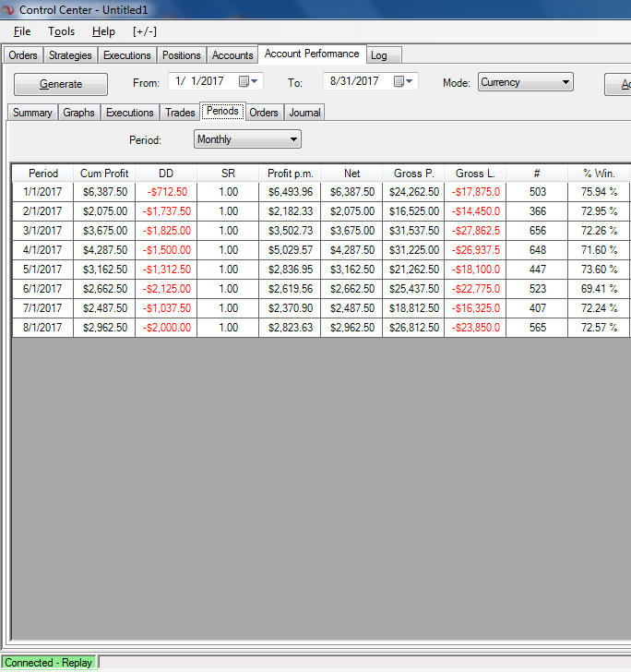Sort by the Profit p.m. column header
631x672 pixels.
pos(290,174)
